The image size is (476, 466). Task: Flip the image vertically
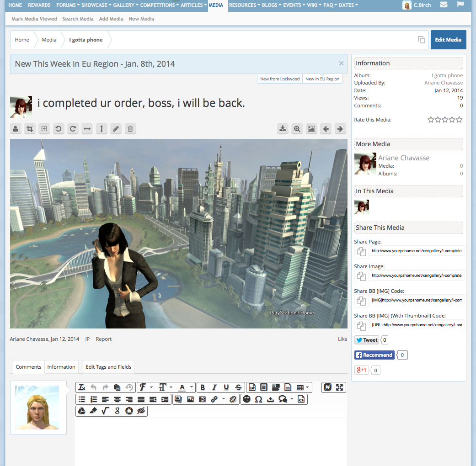coord(102,129)
